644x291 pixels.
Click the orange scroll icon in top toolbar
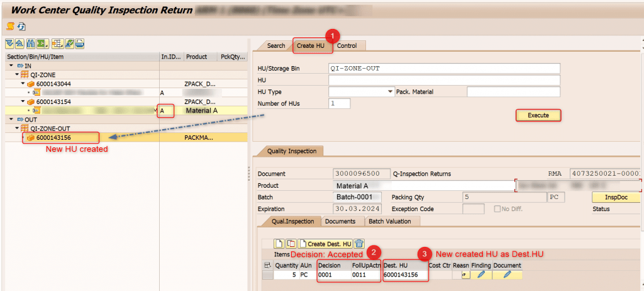[x=10, y=26]
